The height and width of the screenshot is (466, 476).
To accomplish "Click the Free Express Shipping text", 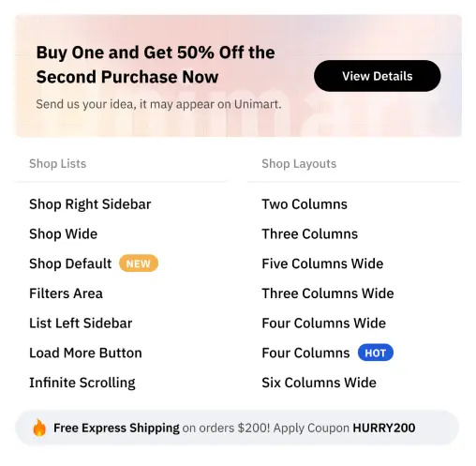I will 116,428.
